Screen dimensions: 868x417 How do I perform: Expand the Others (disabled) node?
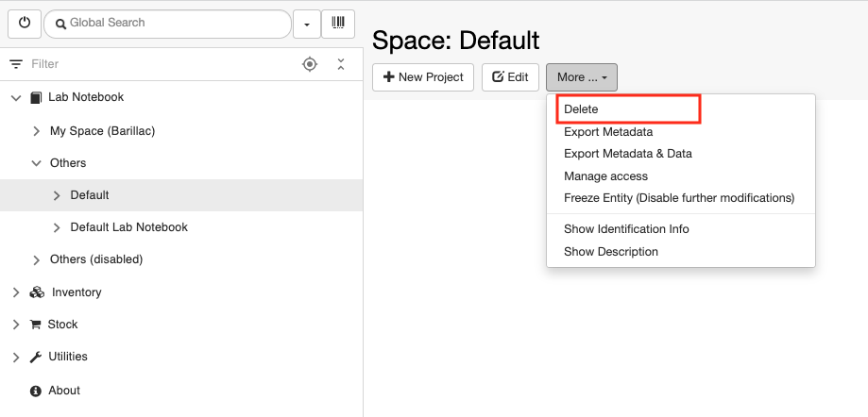pos(37,259)
